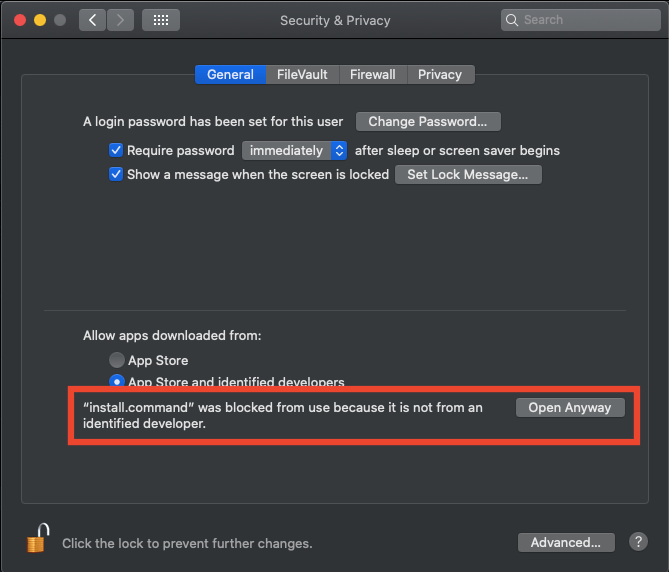Click the lock icon to prevent changes
Screen dimensions: 669x572
pos(38,538)
